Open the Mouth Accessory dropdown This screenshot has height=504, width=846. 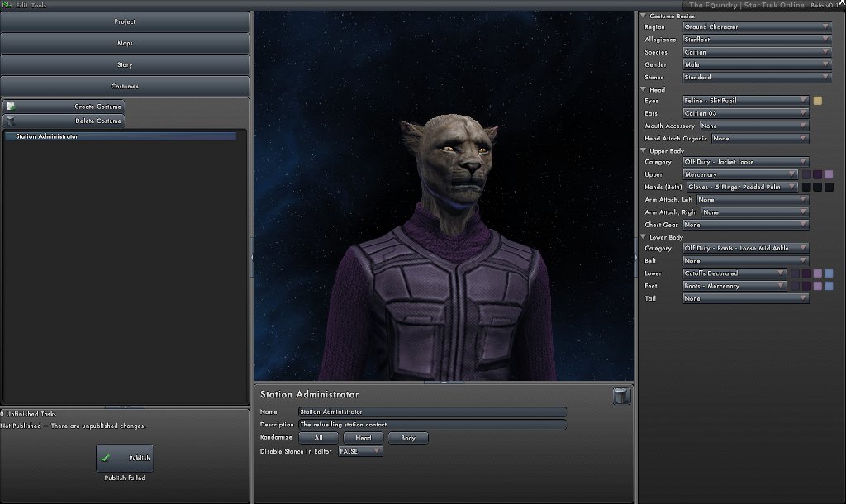(x=753, y=126)
